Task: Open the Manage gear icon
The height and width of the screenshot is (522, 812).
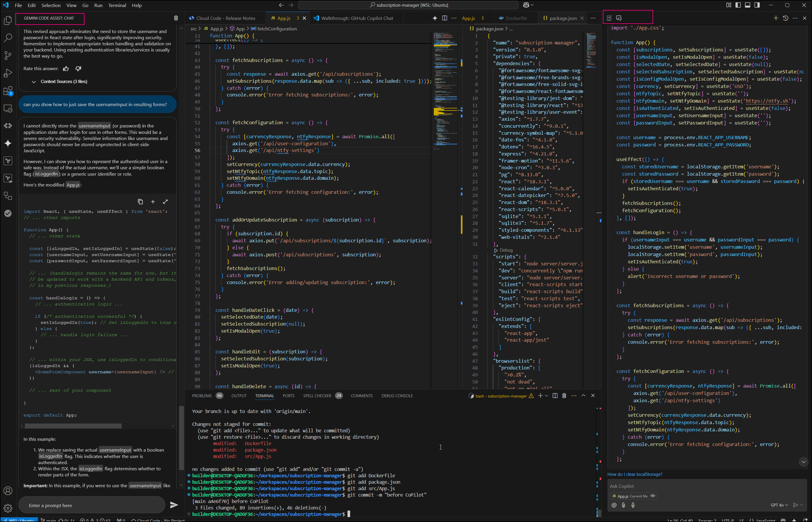Action: point(8,508)
